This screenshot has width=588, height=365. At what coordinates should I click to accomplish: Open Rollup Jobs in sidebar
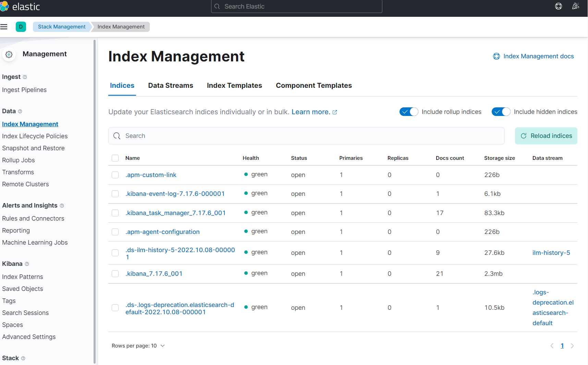[x=19, y=160]
